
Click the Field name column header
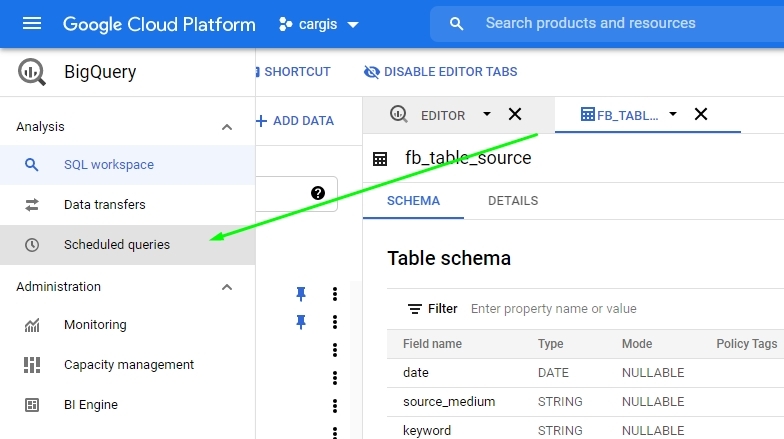[x=432, y=344]
